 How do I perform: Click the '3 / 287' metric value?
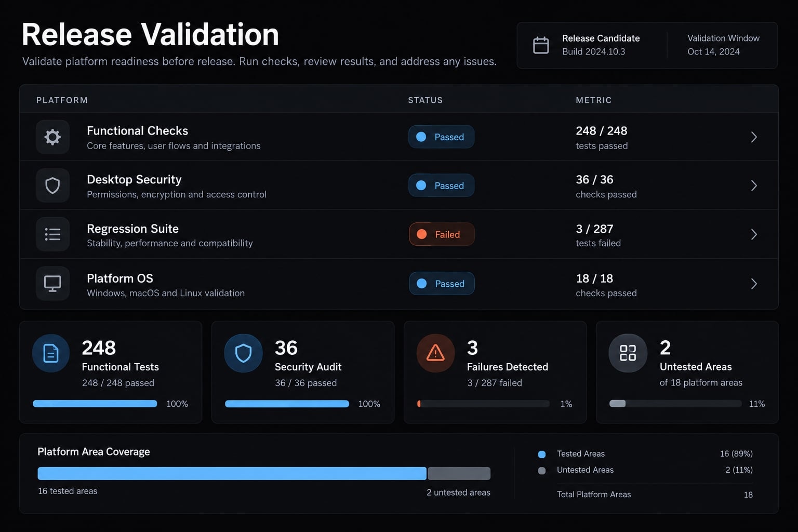tap(594, 229)
